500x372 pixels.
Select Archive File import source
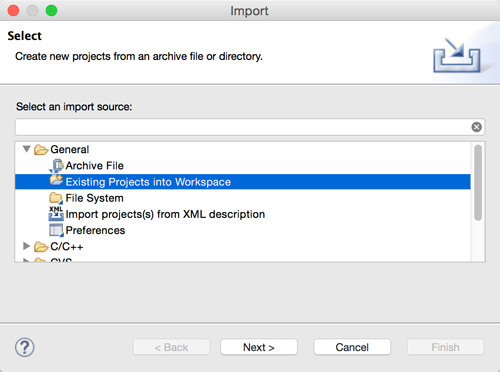[x=95, y=166]
